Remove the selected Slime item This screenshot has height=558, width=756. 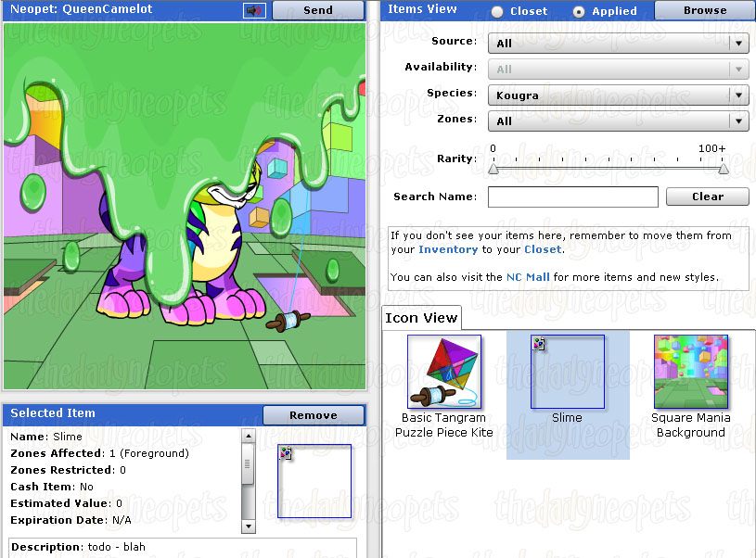tap(314, 415)
